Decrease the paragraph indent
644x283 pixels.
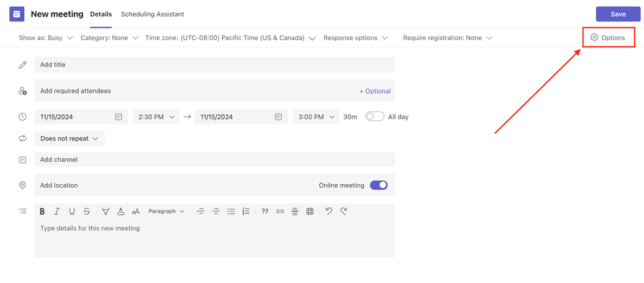click(201, 211)
